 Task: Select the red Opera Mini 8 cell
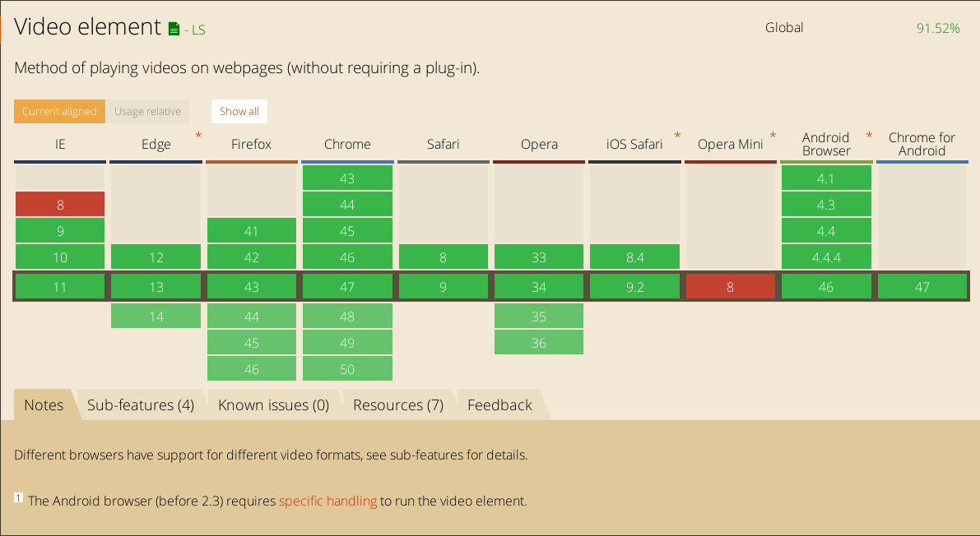coord(730,287)
